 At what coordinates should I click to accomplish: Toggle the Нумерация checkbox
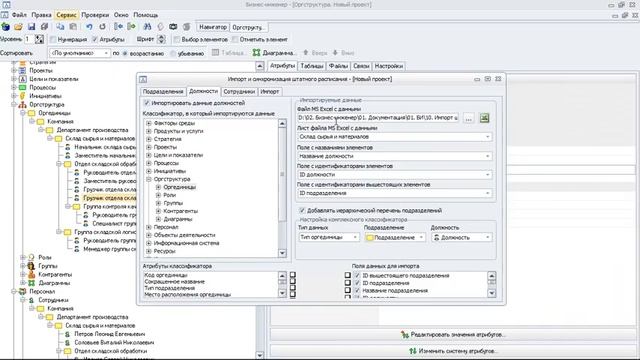coord(53,40)
